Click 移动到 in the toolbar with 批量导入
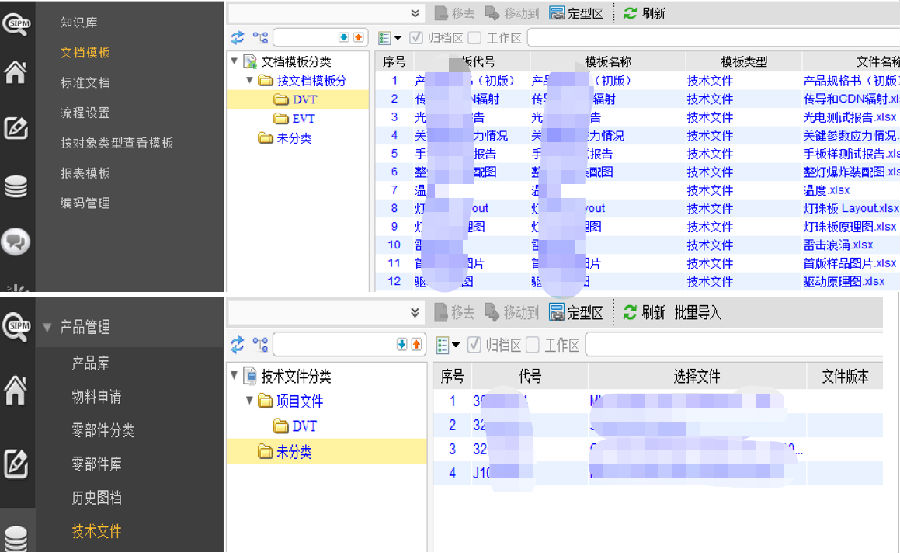This screenshot has width=900, height=553. coord(512,312)
